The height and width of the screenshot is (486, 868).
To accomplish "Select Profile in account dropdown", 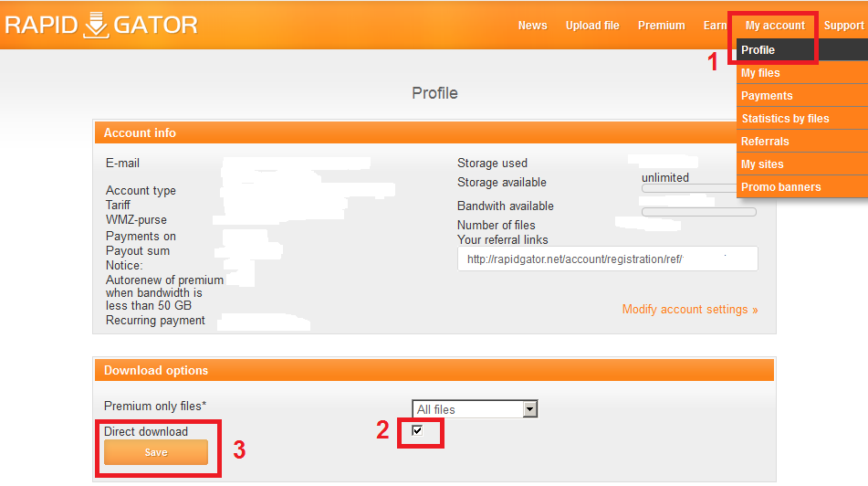I will [x=802, y=50].
